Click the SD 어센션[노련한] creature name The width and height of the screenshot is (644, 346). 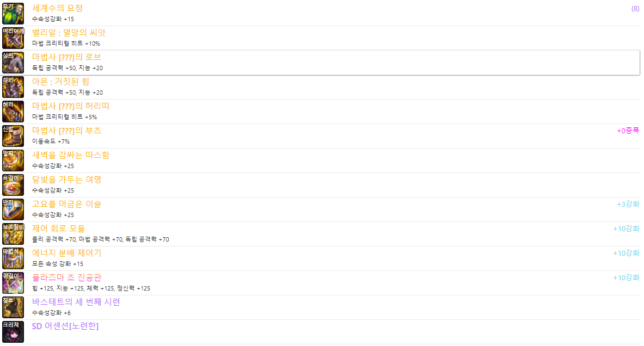[x=65, y=326]
